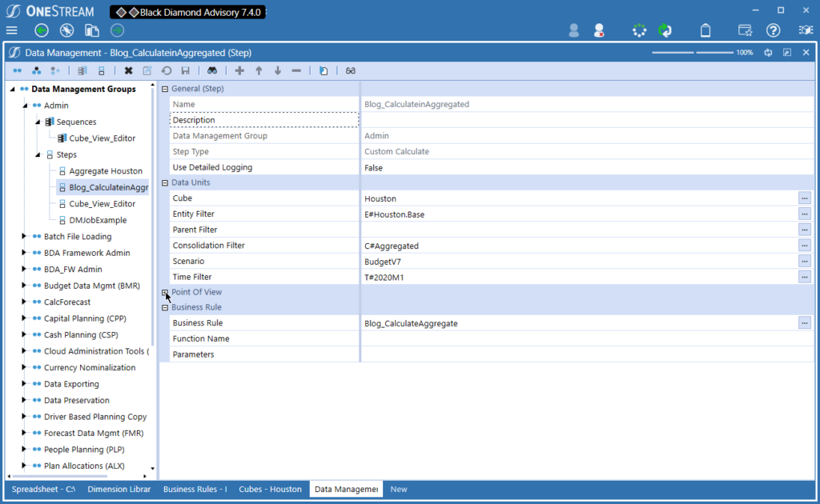
Task: Click the cube point of view icon
Action: 806,30
